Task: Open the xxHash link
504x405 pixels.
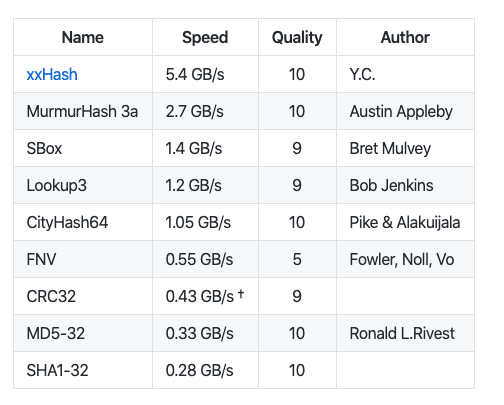Action: tap(52, 74)
